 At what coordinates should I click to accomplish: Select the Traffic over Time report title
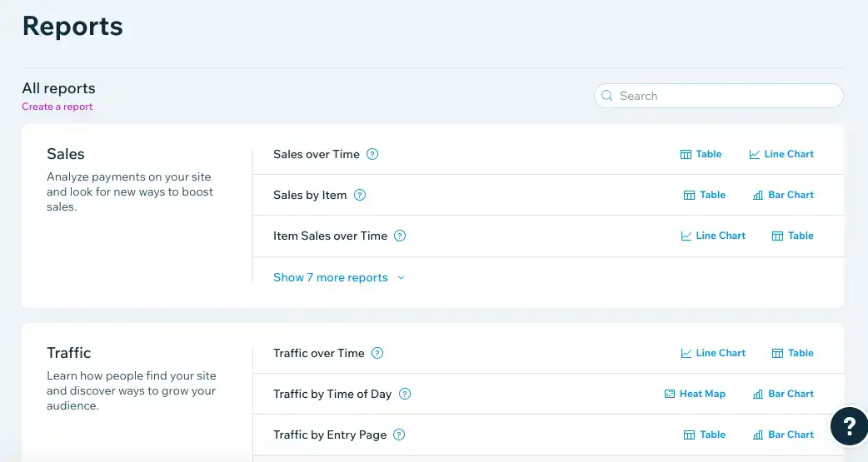(x=319, y=353)
